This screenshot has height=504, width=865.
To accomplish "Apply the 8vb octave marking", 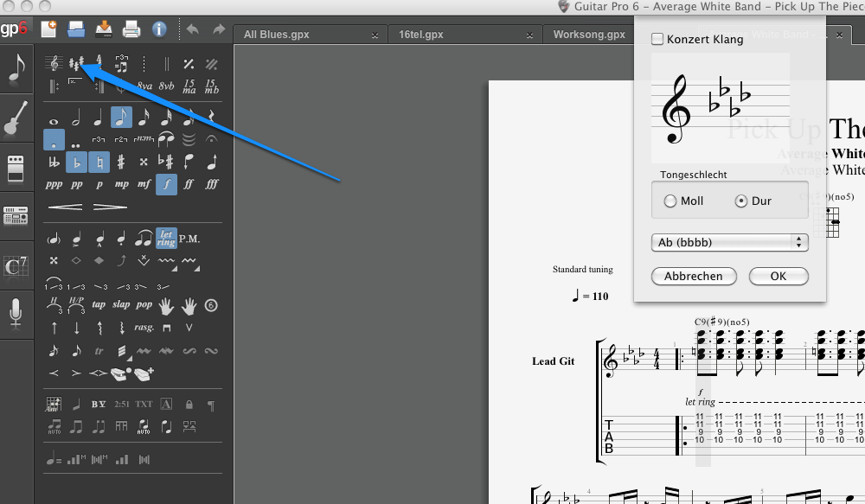I will (x=166, y=86).
